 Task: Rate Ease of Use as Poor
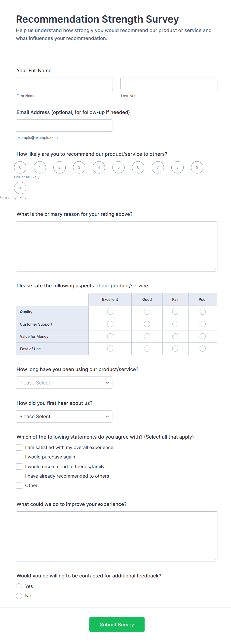pyautogui.click(x=202, y=348)
